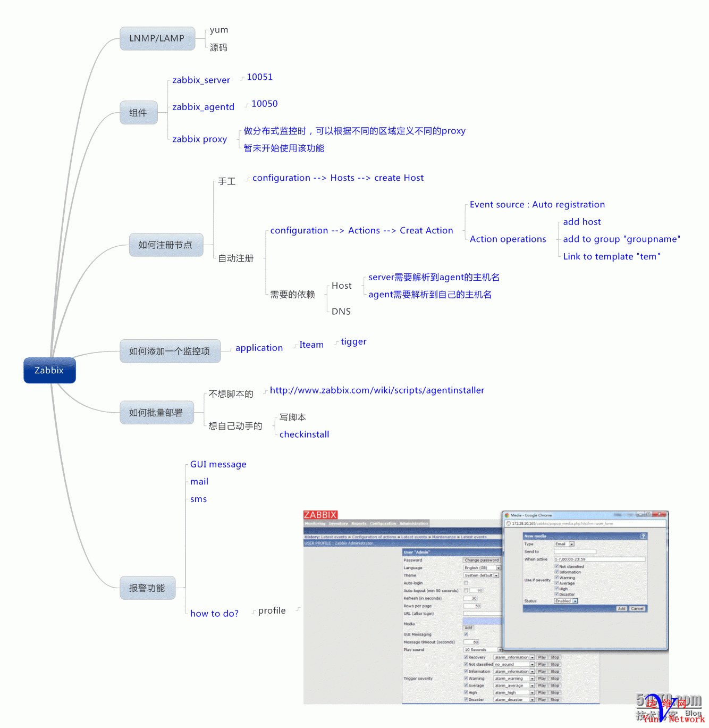Viewport: 709px width, 728px height.
Task: Select the zabbix_agentd subtopic
Action: (203, 107)
